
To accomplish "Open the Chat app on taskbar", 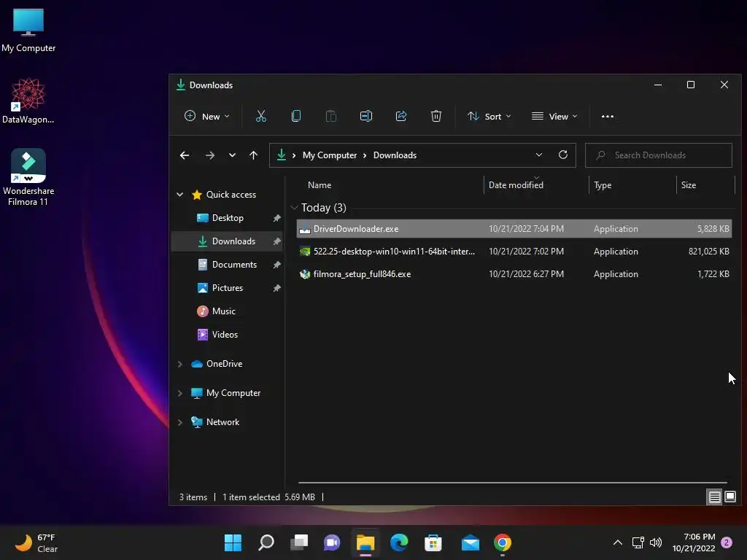I will point(332,542).
